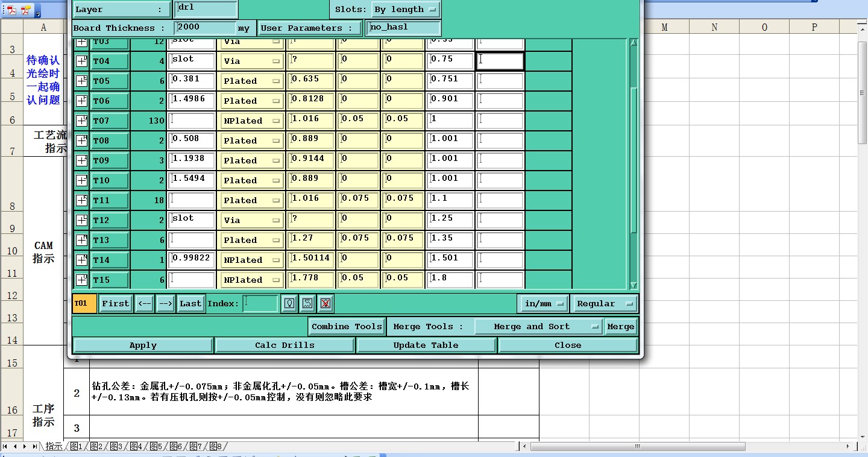Viewport: 868px width, 457px height.
Task: Click the T14 drill size field 1.501
Action: [x=450, y=260]
